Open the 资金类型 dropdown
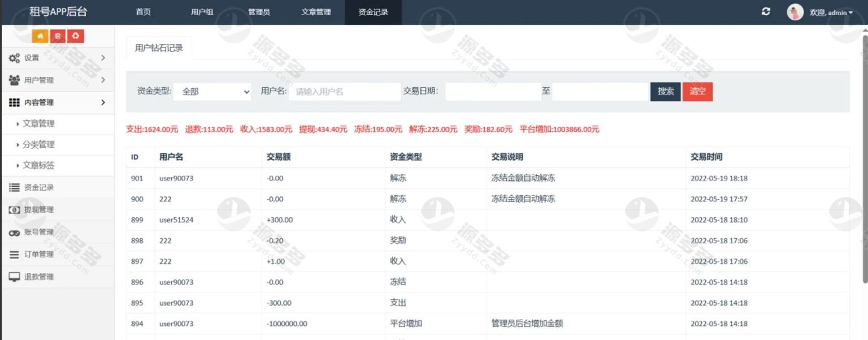 click(x=212, y=92)
